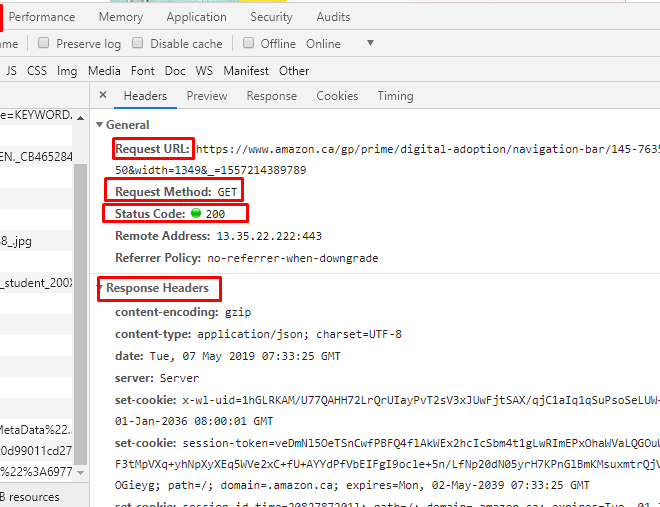Image resolution: width=660 pixels, height=507 pixels.
Task: Click the content-type application/json value
Action: click(300, 334)
